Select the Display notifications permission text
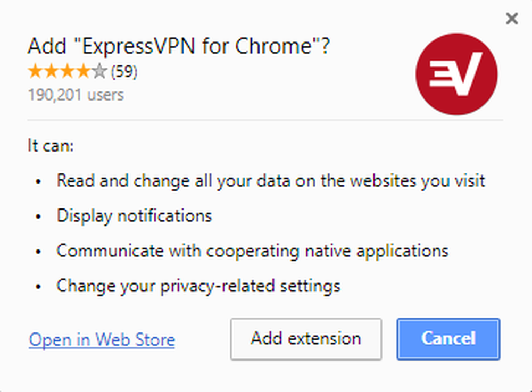The image size is (532, 392). (134, 215)
